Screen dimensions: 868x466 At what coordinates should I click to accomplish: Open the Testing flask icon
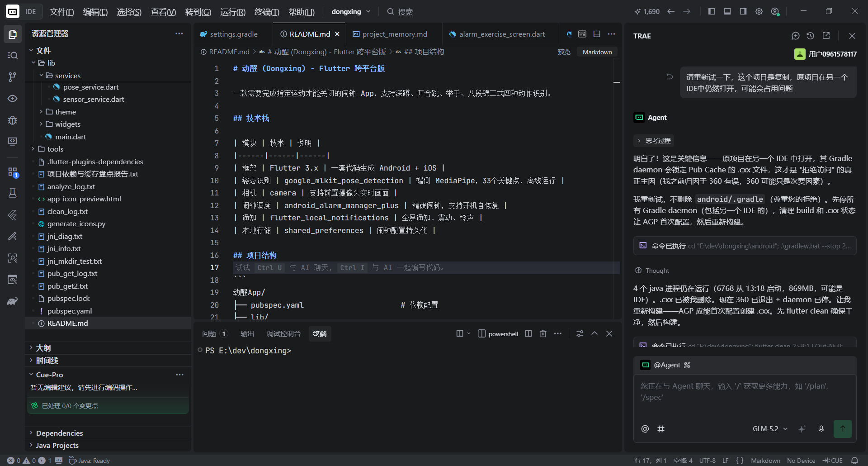(x=13, y=193)
